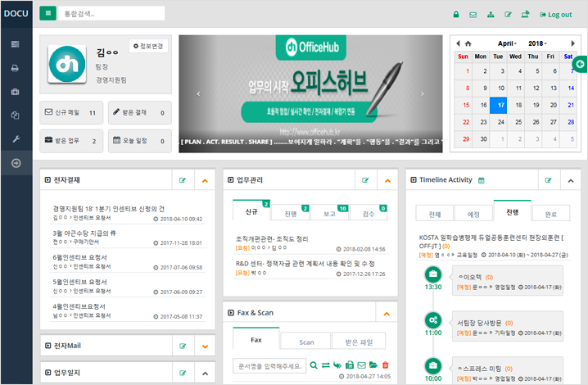This screenshot has height=385, width=588.
Task: Select April 24 in the calendar
Action: click(x=499, y=122)
